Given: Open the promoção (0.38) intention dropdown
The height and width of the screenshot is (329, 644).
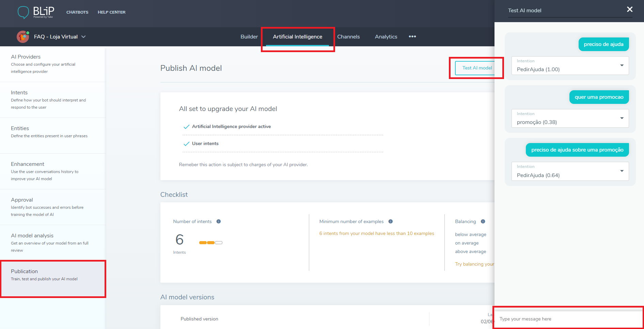Looking at the screenshot, I should coord(622,118).
